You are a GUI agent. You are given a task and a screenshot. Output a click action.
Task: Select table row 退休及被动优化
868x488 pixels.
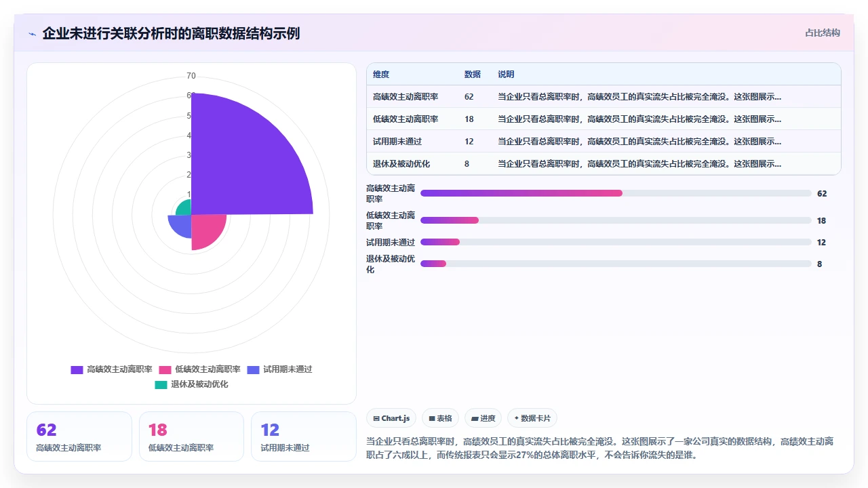point(604,163)
